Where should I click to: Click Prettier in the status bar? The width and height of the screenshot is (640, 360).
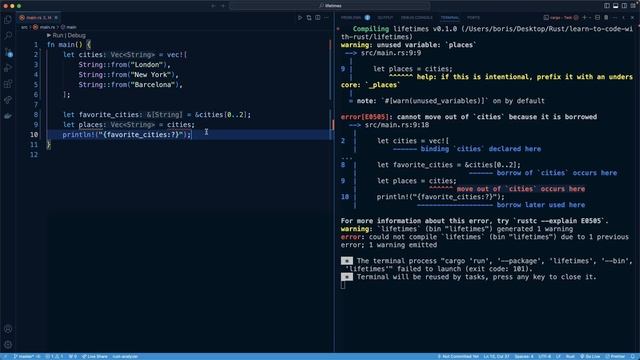pyautogui.click(x=616, y=356)
